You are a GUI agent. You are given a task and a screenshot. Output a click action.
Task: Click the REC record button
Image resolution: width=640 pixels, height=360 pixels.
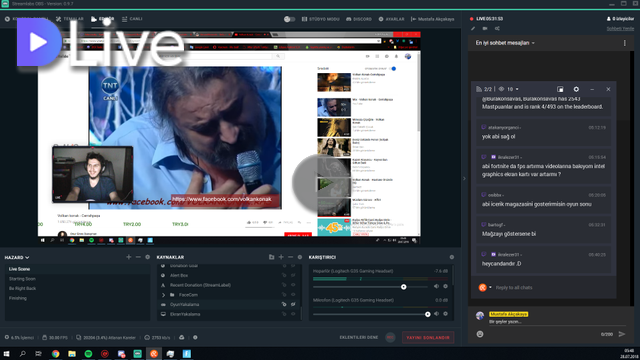[x=390, y=338]
